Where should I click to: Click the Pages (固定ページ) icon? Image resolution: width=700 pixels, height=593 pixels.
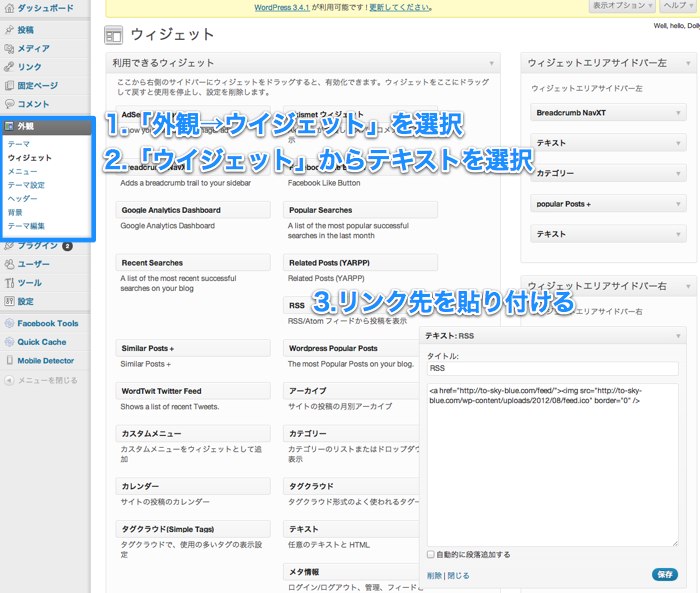tap(9, 85)
